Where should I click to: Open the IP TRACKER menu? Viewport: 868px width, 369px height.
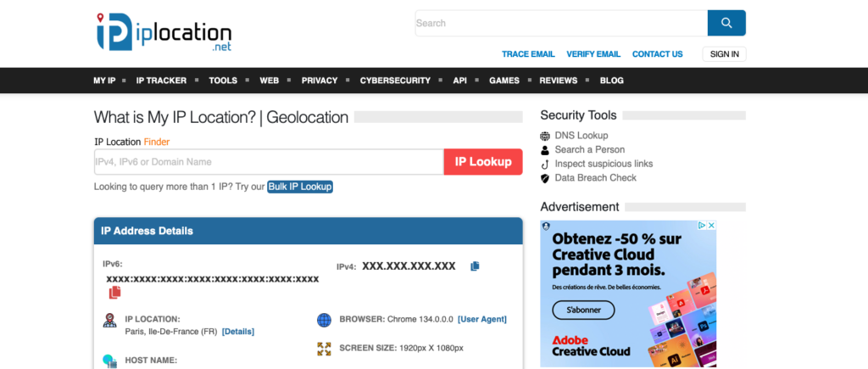[x=161, y=81]
